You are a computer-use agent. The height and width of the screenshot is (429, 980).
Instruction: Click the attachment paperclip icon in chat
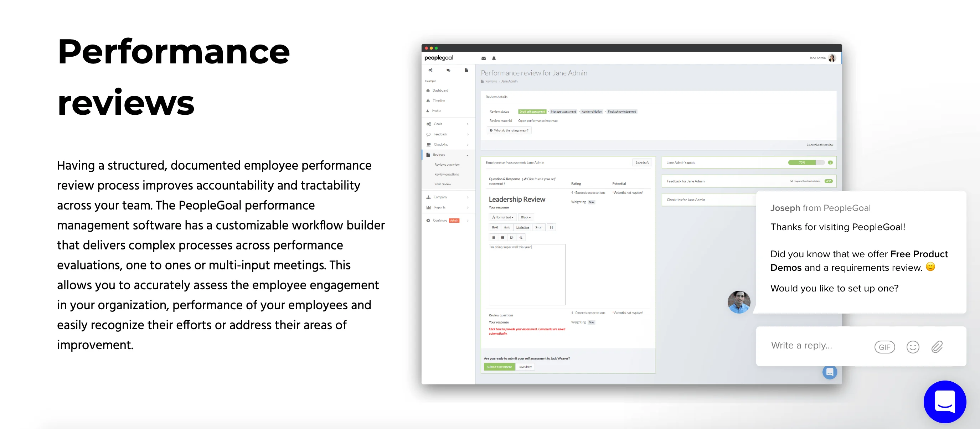click(937, 347)
